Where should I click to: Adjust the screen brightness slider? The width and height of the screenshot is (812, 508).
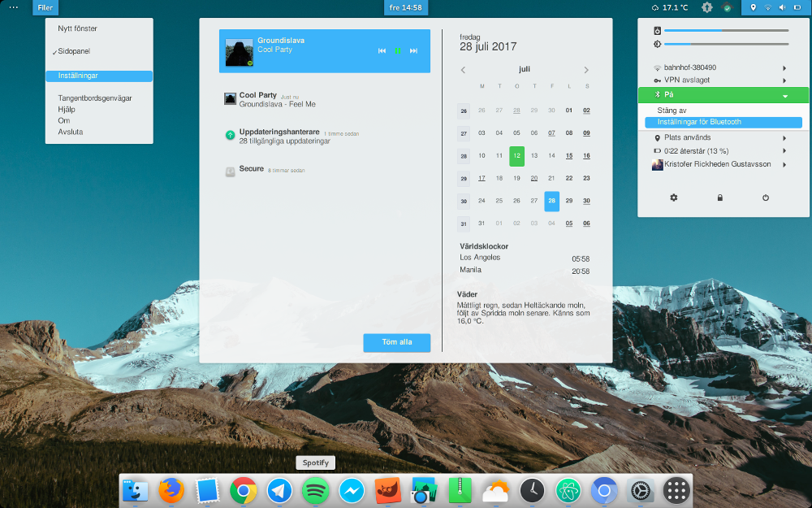point(726,44)
